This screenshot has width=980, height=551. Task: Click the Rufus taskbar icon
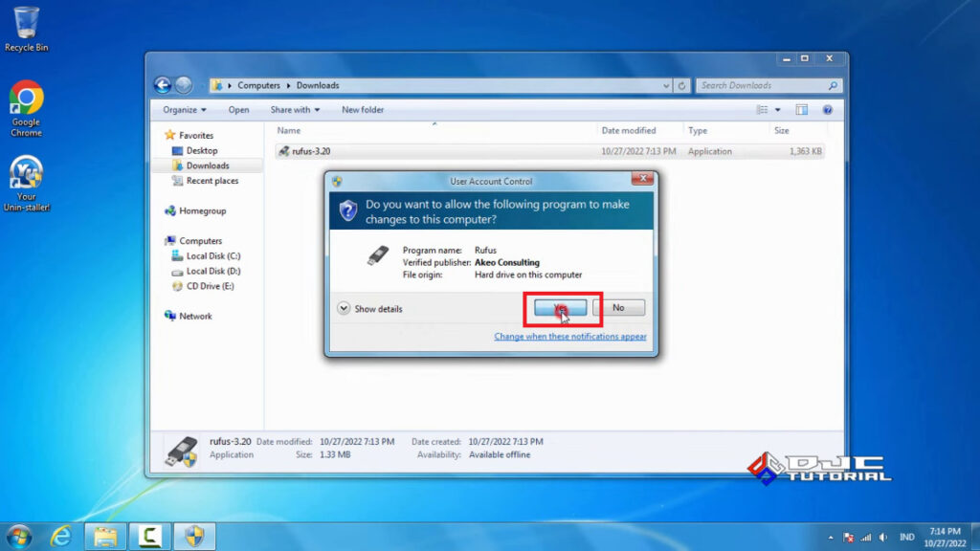(194, 538)
